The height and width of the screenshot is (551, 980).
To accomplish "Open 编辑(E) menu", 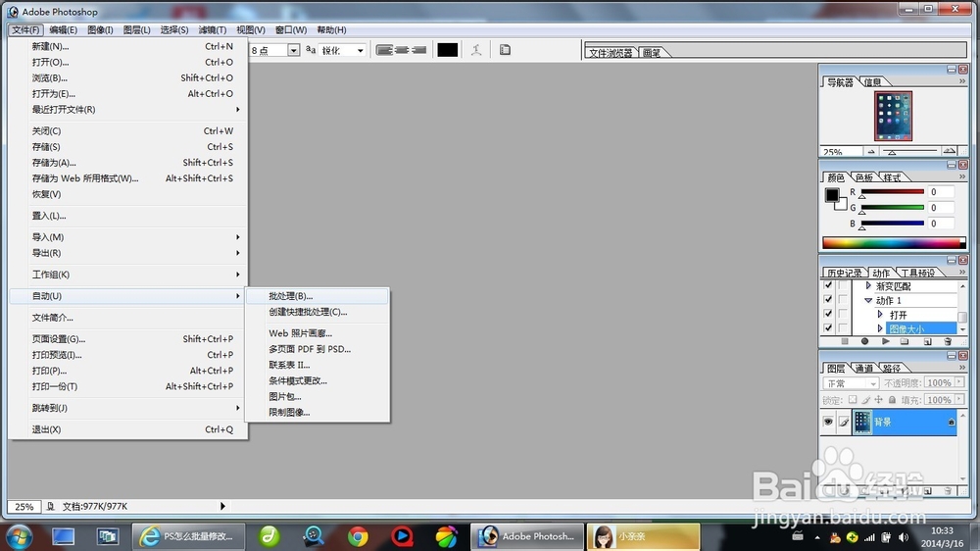I will [63, 29].
